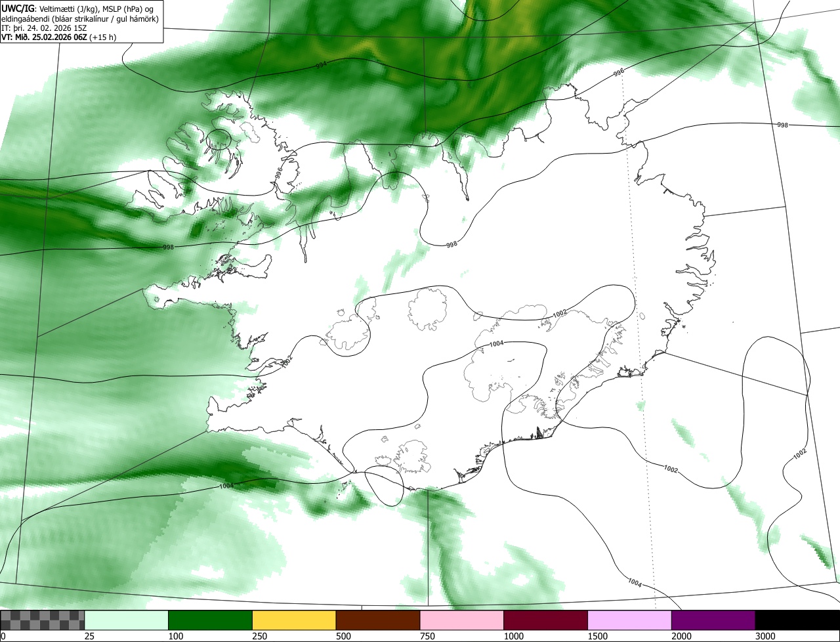840x642 pixels.
Task: Click the initial time 'IT: þri. 24. 02. 2026 15Z'
Action: click(x=43, y=28)
